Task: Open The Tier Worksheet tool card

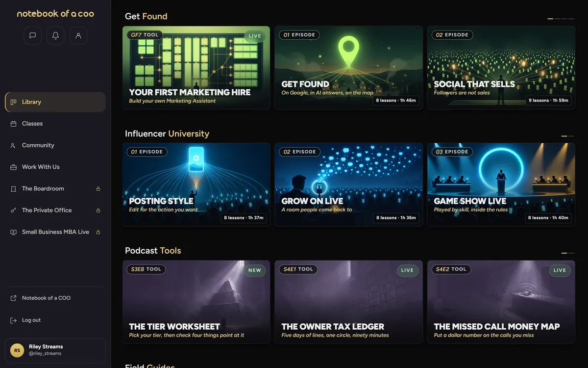Action: [x=196, y=302]
